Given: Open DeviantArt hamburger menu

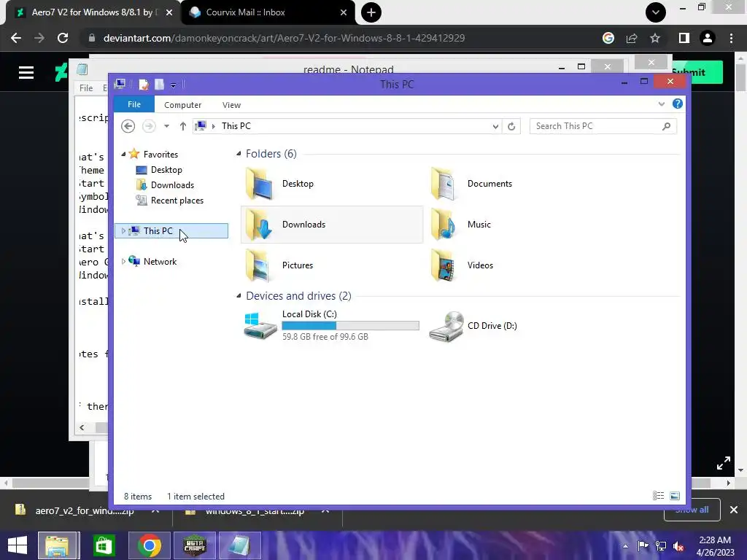Looking at the screenshot, I should [x=26, y=72].
